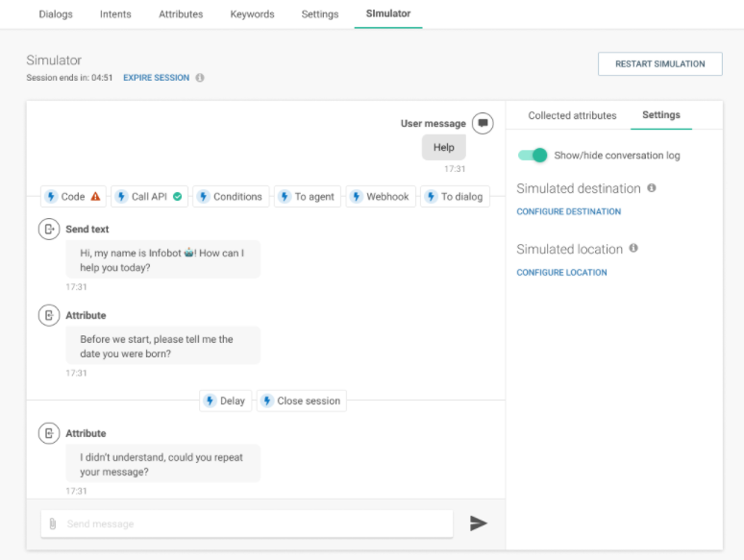Go to the Keywords tab
The height and width of the screenshot is (560, 744).
point(252,14)
